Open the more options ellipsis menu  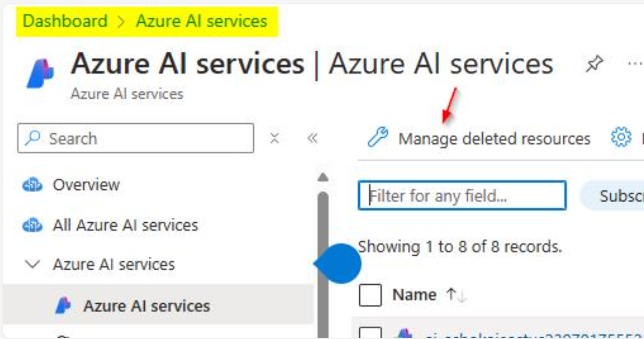click(636, 64)
